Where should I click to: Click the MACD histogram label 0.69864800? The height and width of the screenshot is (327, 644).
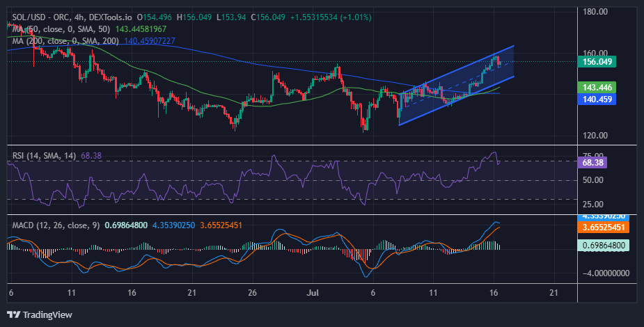pyautogui.click(x=603, y=246)
